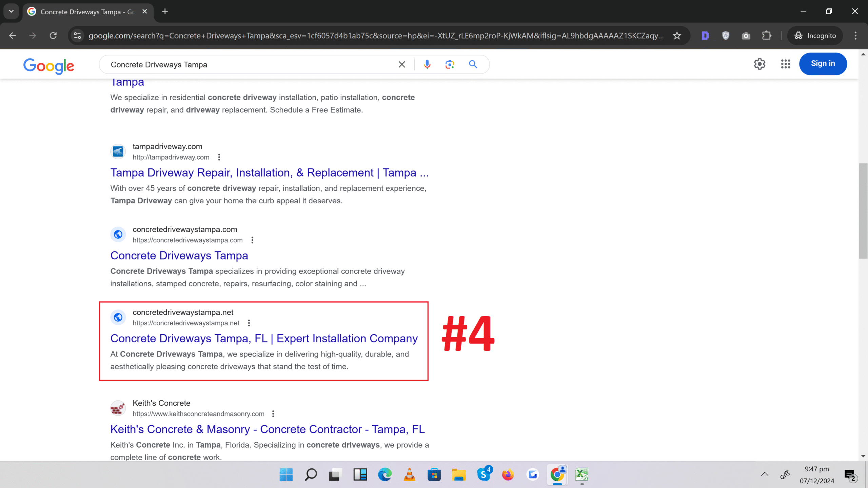
Task: Open the Extensions puzzle menu
Action: coord(767,36)
